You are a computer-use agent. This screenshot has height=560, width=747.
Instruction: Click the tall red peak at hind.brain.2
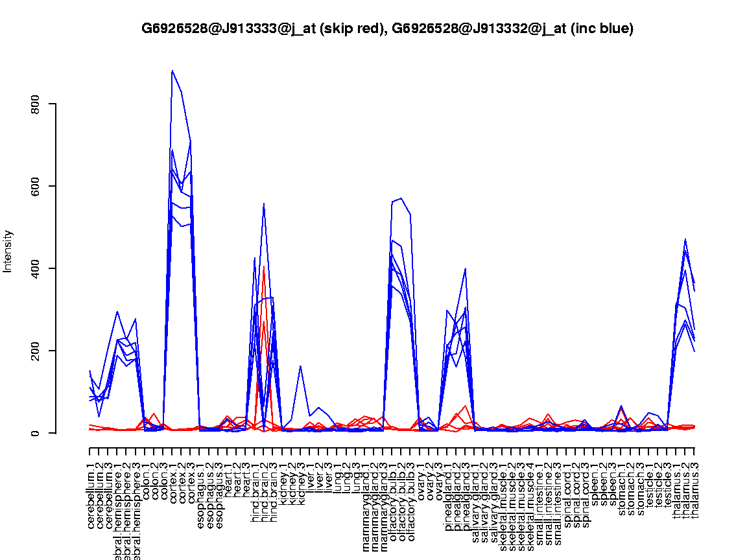coord(264,266)
